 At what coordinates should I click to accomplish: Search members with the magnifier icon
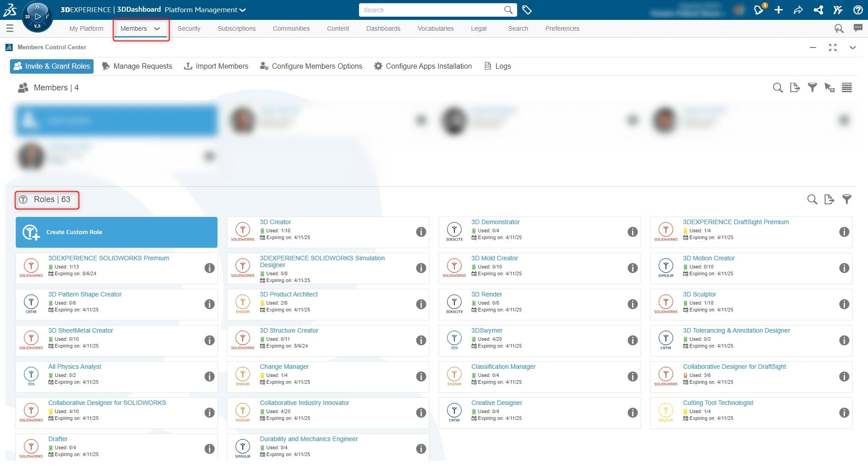click(778, 88)
